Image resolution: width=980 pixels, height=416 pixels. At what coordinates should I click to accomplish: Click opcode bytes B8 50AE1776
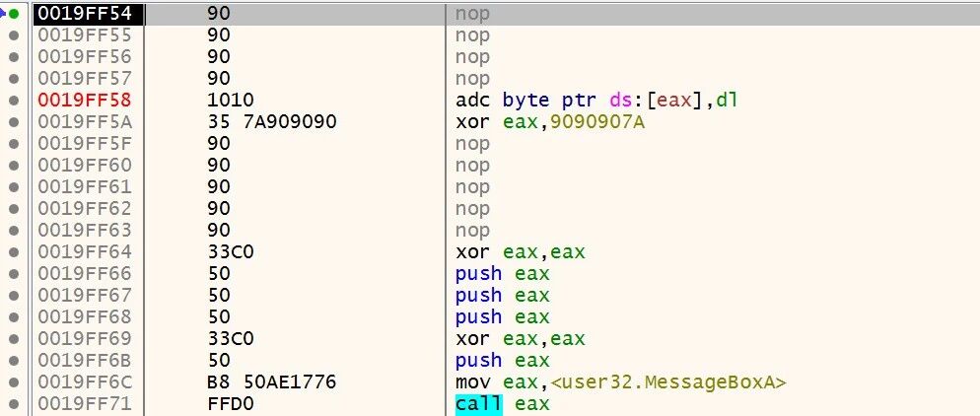click(272, 381)
